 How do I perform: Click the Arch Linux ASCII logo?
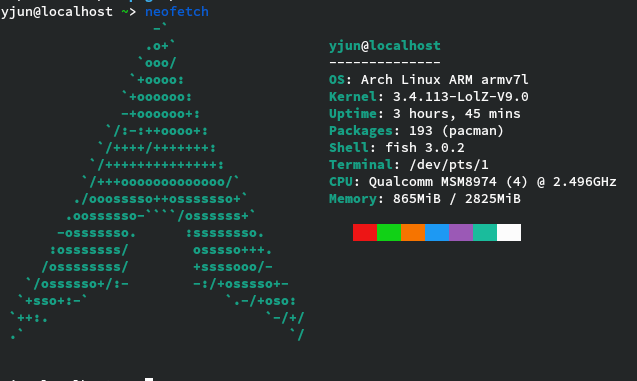coord(158,182)
